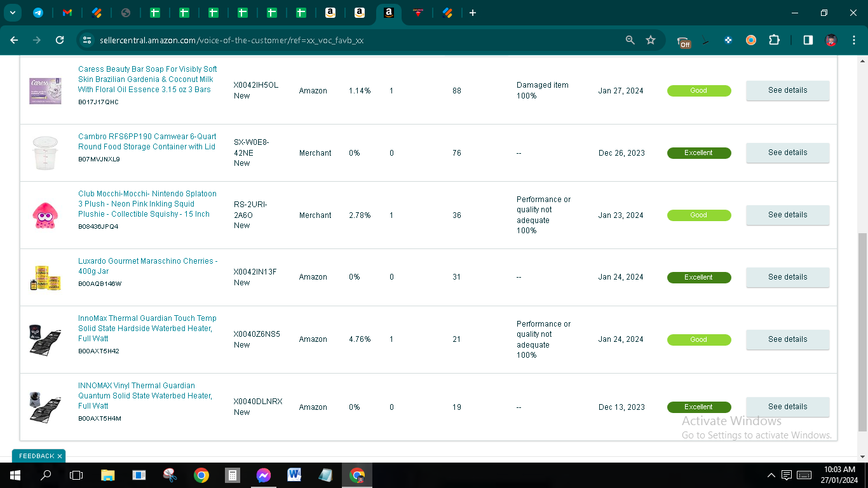868x488 pixels.
Task: Open Microsoft Word from the taskbar
Action: [294, 475]
